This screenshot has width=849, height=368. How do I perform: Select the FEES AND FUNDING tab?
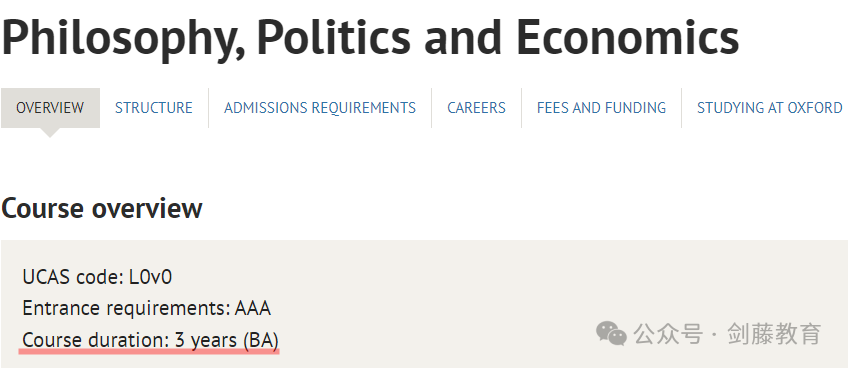(602, 108)
